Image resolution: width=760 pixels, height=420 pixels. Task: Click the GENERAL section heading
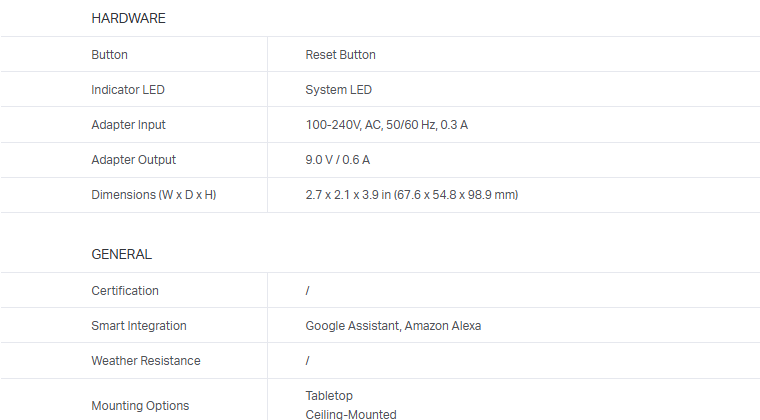click(x=121, y=254)
